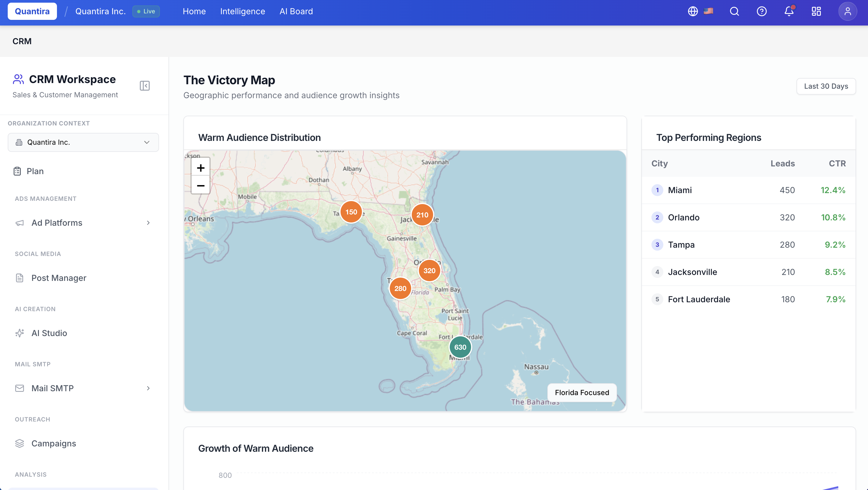Open the apps grid icon in the navbar
The width and height of the screenshot is (868, 490).
pyautogui.click(x=816, y=11)
